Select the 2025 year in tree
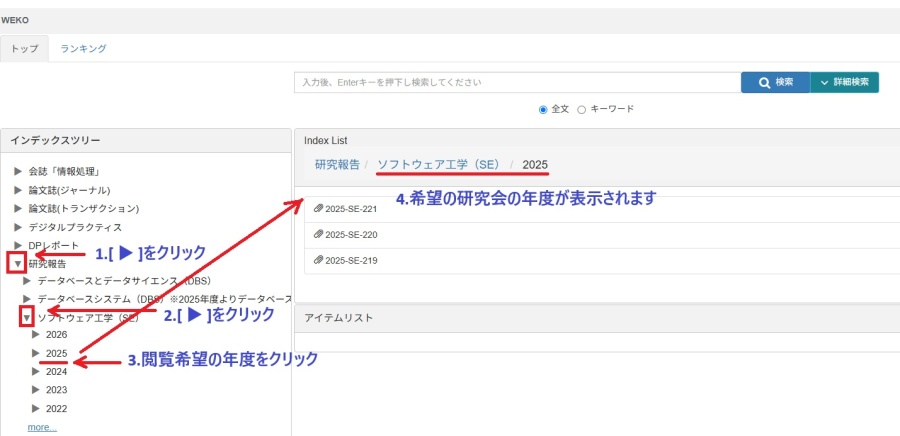The image size is (900, 436). tap(56, 353)
